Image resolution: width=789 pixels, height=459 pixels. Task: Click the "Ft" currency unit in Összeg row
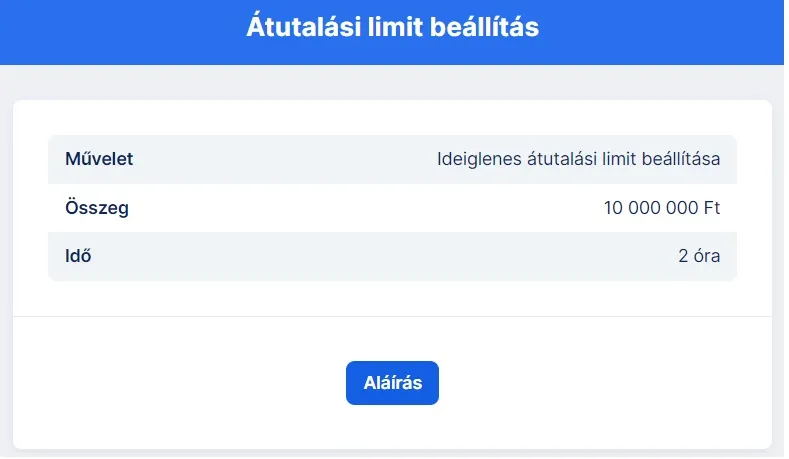pyautogui.click(x=712, y=208)
